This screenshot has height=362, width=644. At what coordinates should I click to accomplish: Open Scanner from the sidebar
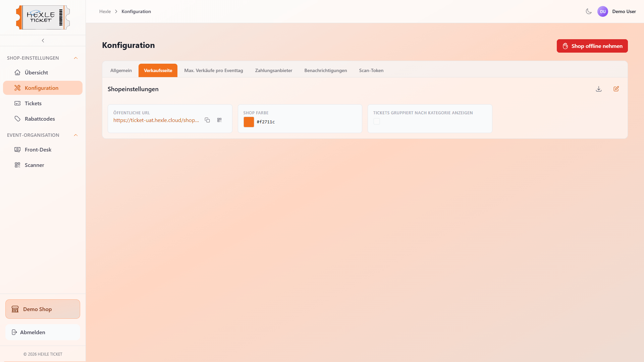(34, 165)
